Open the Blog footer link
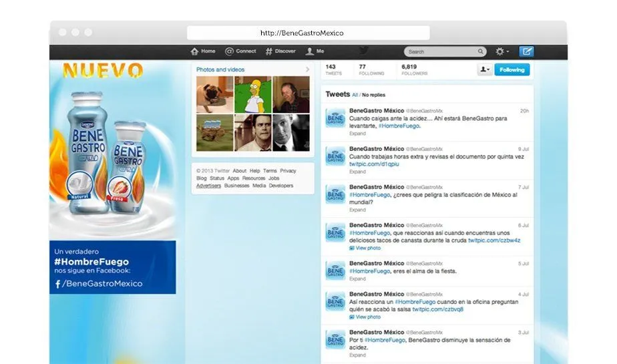The image size is (617, 364). tap(202, 178)
